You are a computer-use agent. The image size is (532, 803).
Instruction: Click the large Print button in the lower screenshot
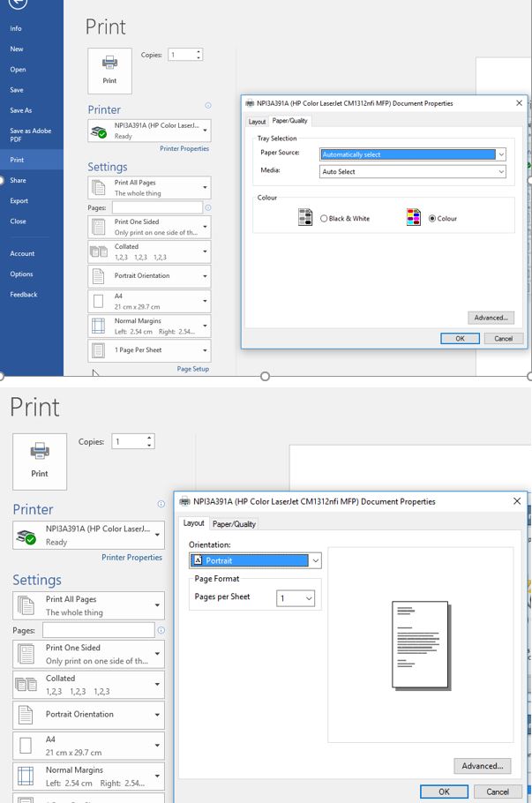[x=40, y=462]
